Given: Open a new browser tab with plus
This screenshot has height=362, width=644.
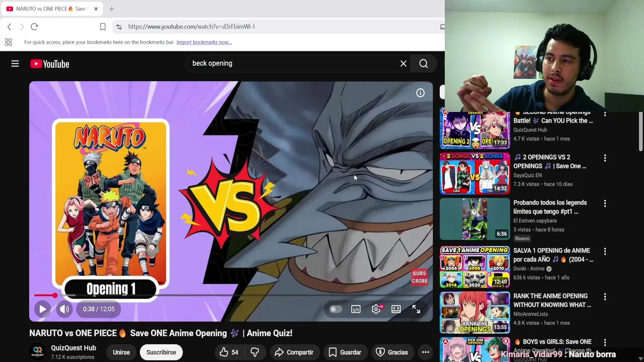Looking at the screenshot, I should point(112,9).
